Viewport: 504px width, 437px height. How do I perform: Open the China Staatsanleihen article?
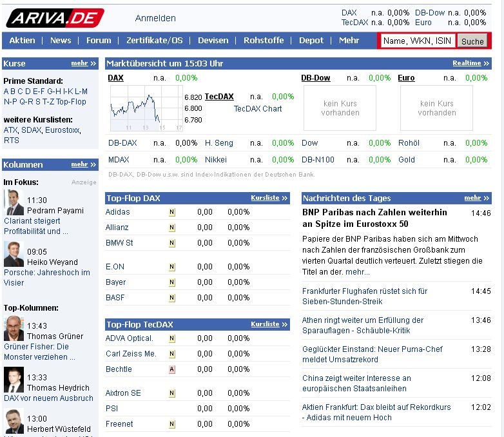tap(356, 384)
